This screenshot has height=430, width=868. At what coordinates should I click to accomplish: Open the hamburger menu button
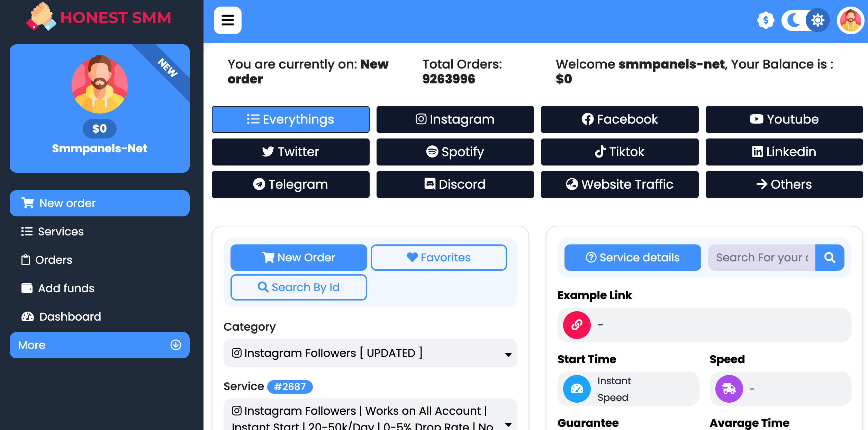(227, 20)
